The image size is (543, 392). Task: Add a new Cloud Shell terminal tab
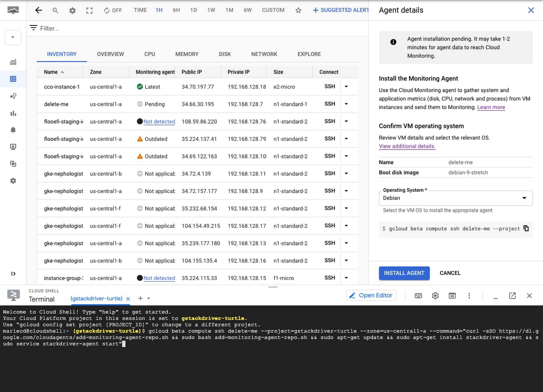click(140, 298)
